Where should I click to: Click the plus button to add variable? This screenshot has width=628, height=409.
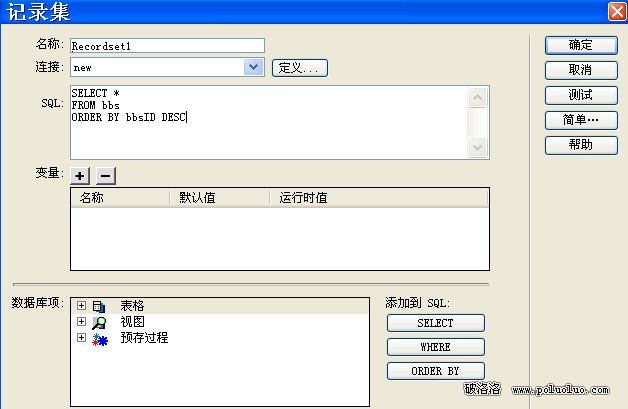point(81,175)
